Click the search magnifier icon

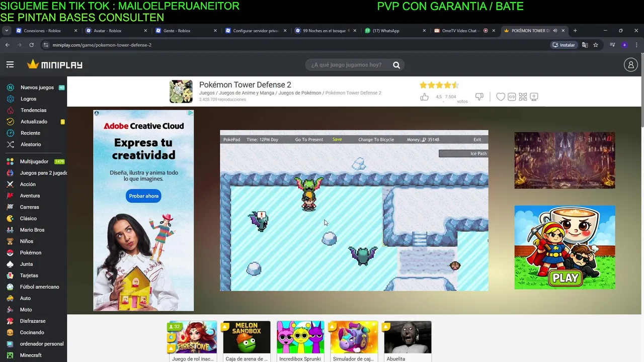click(396, 65)
